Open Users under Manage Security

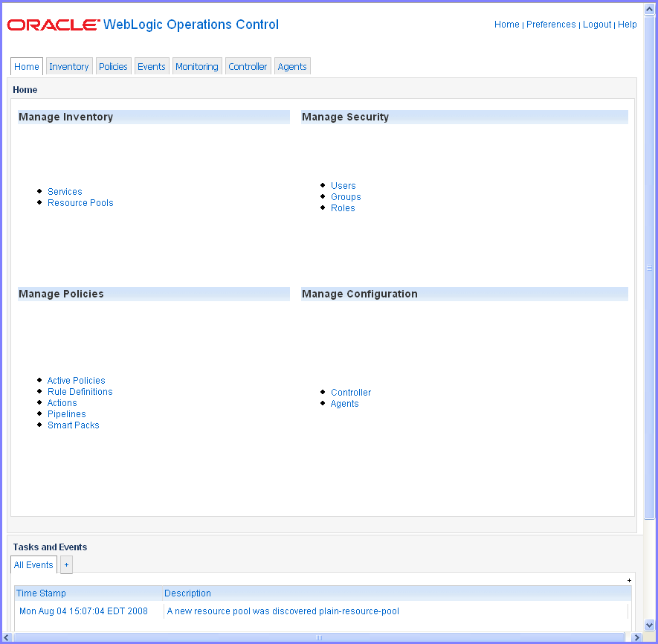point(343,186)
